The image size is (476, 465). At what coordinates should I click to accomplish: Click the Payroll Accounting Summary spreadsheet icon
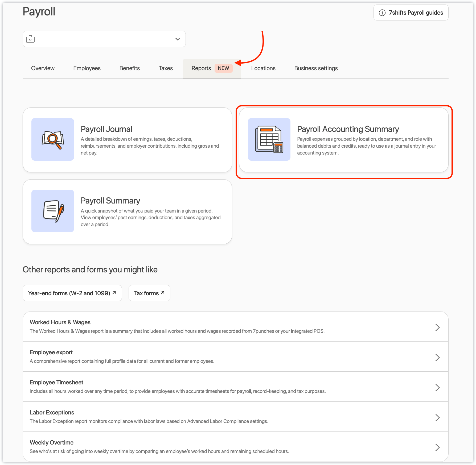coord(269,139)
